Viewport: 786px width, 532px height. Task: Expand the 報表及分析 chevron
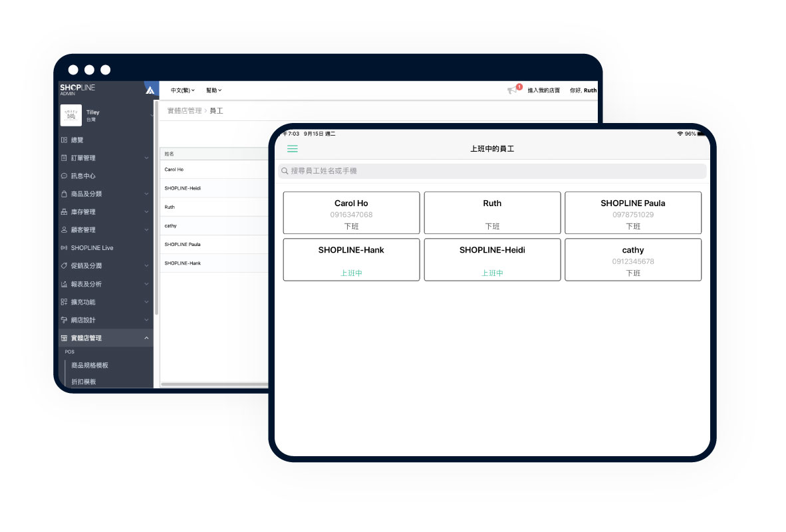click(x=146, y=284)
